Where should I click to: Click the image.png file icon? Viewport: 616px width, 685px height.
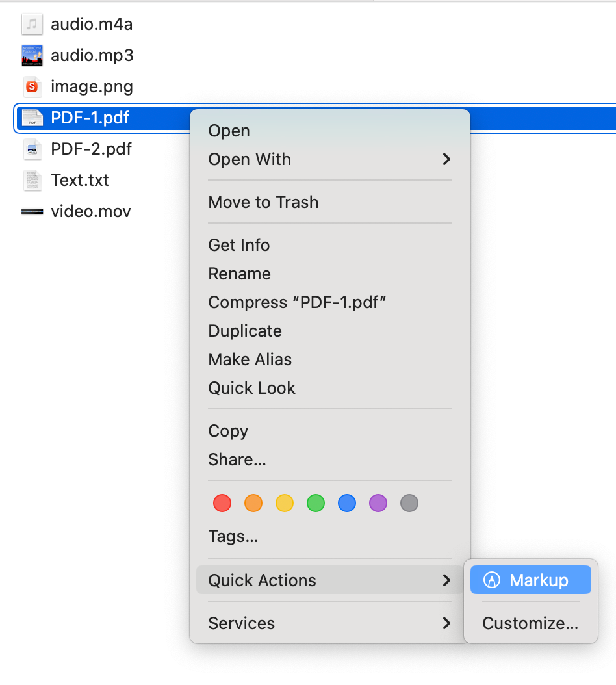tap(32, 86)
